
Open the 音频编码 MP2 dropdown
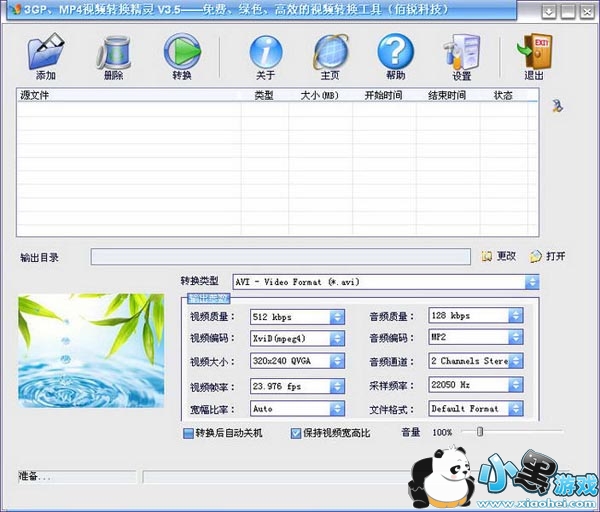tap(515, 337)
